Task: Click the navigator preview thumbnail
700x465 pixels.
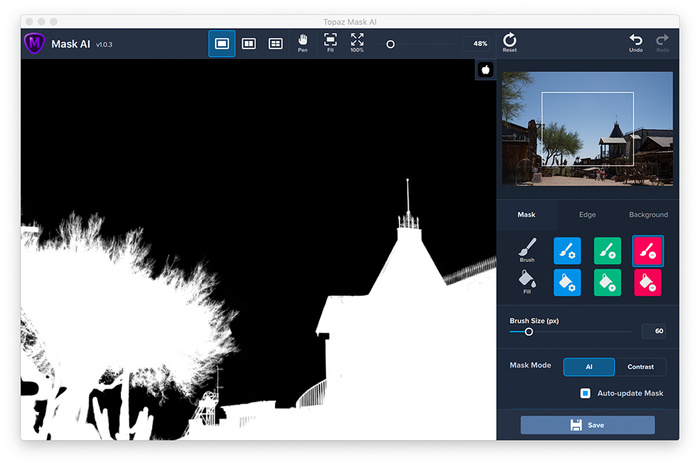Action: point(588,129)
